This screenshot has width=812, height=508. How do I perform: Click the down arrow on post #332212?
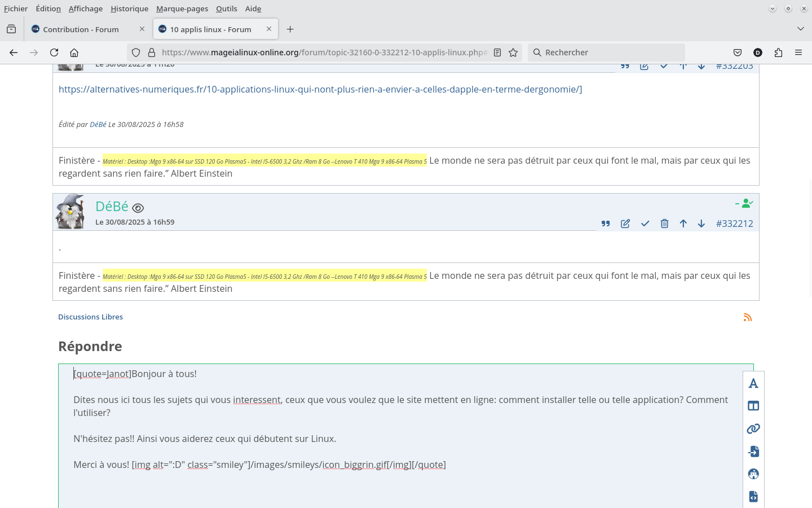pyautogui.click(x=701, y=224)
